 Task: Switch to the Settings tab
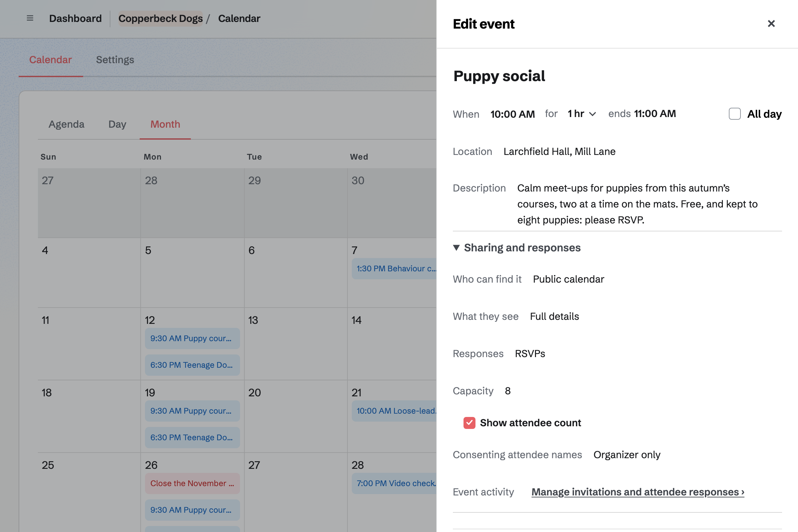tap(115, 60)
